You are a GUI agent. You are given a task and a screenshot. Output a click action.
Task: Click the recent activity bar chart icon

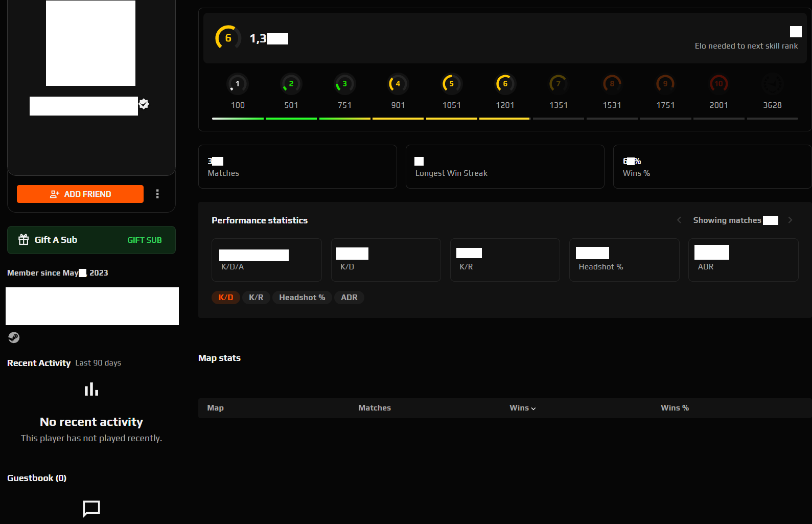(x=91, y=390)
